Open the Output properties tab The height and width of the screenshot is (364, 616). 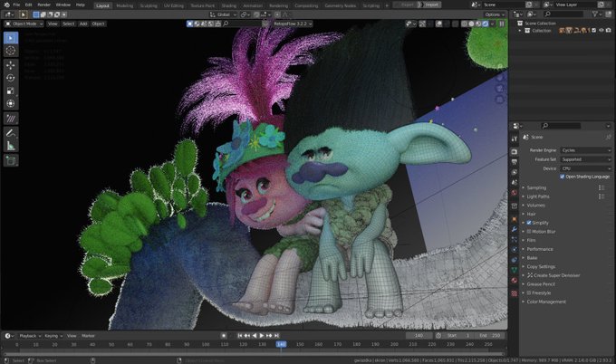(x=515, y=162)
